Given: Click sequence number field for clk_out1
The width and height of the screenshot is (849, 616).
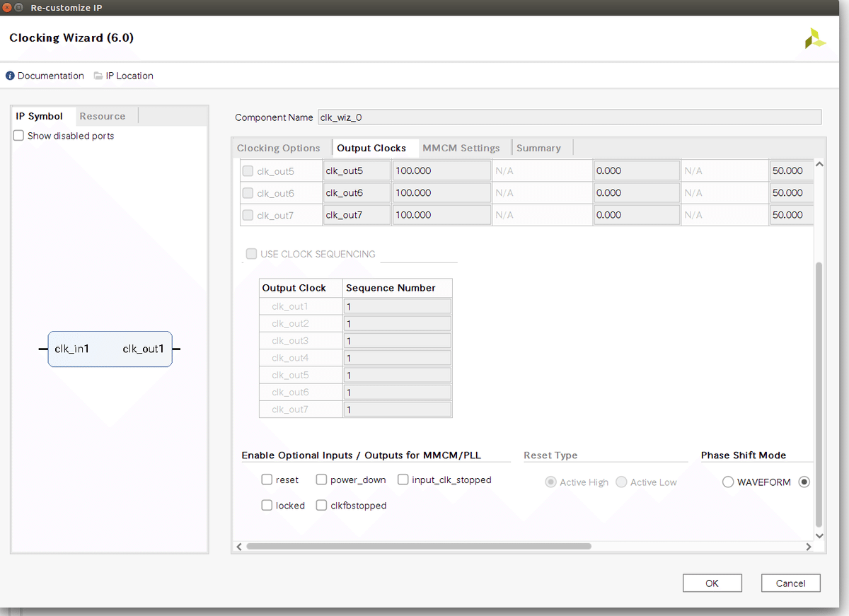Looking at the screenshot, I should (x=398, y=306).
